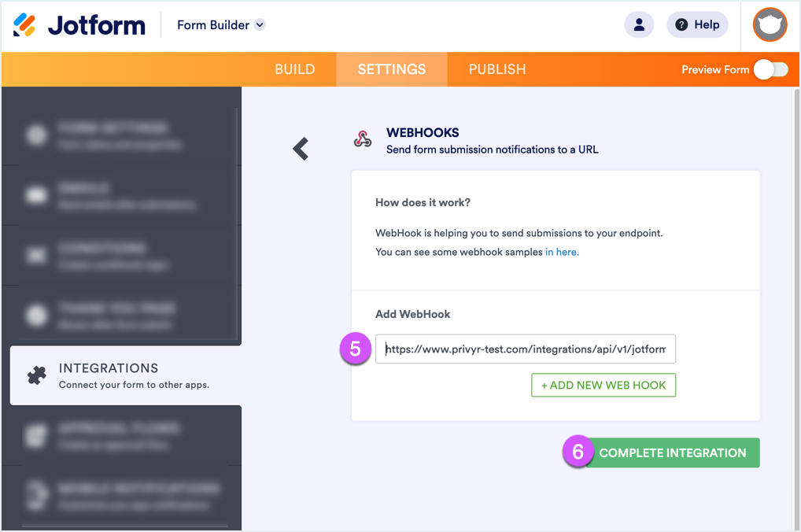Go back using the left chevron arrow
The width and height of the screenshot is (801, 532).
[301, 149]
